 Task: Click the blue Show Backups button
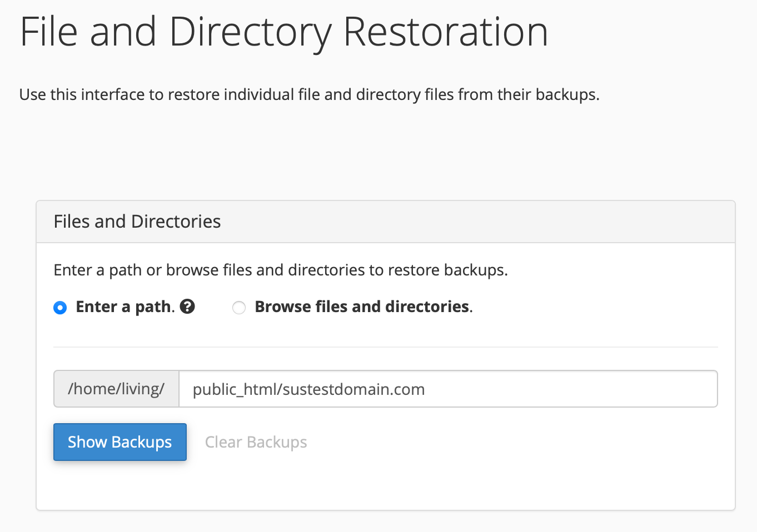(x=120, y=442)
